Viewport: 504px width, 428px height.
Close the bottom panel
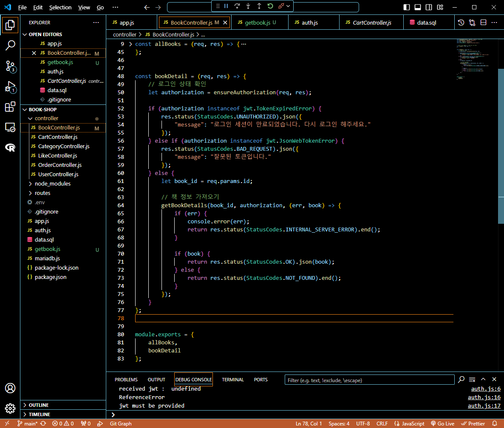(494, 380)
